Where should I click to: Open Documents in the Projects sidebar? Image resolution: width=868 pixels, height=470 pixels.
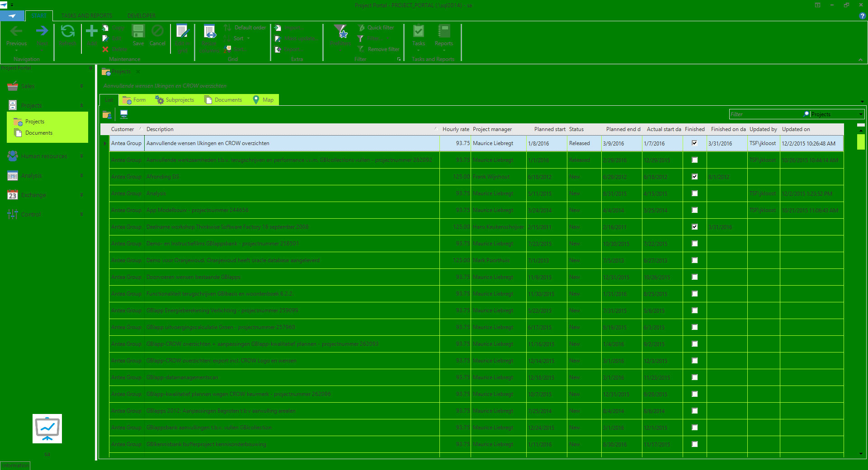pyautogui.click(x=39, y=133)
